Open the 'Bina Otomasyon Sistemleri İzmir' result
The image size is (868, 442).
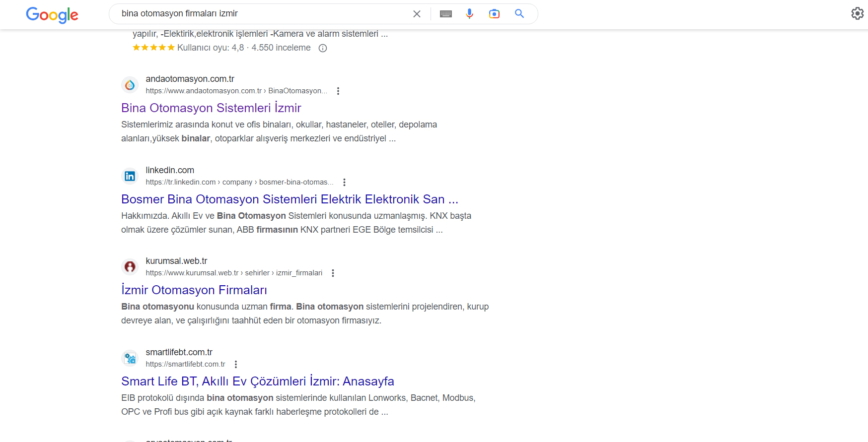pos(211,108)
